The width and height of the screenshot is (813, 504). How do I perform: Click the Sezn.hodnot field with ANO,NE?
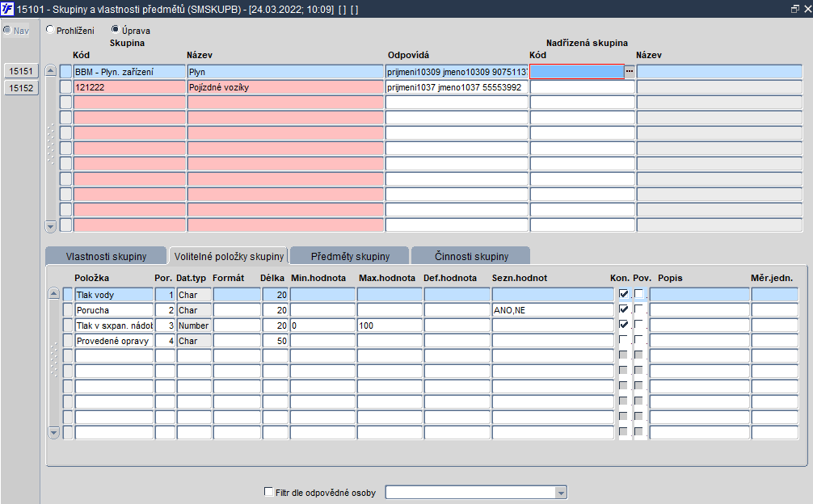pos(553,310)
